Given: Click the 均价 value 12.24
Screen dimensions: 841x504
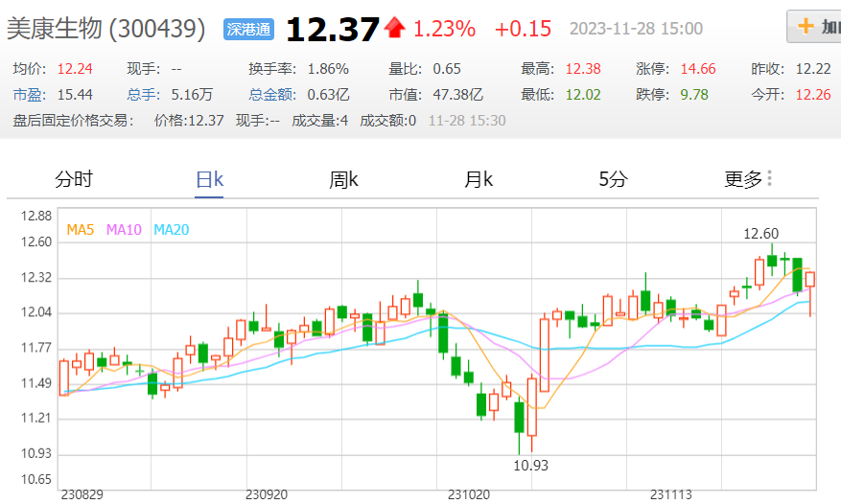Looking at the screenshot, I should point(75,69).
